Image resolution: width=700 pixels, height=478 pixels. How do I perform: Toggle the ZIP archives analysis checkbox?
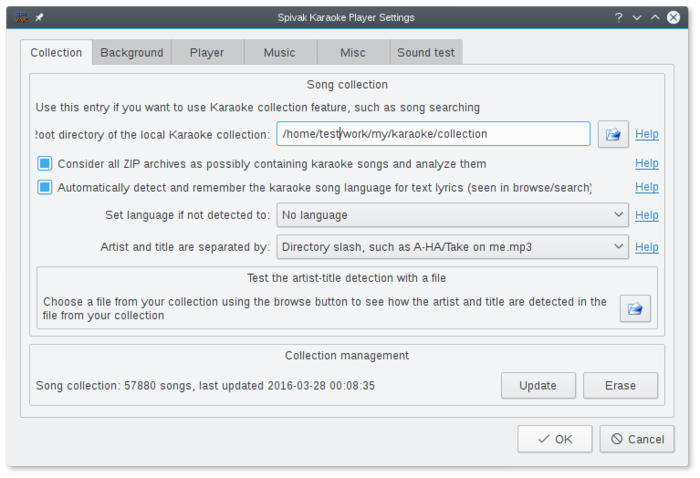point(44,163)
